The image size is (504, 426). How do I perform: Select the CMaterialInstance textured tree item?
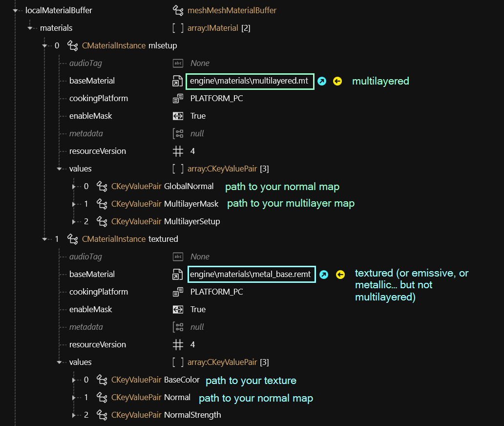tap(130, 239)
